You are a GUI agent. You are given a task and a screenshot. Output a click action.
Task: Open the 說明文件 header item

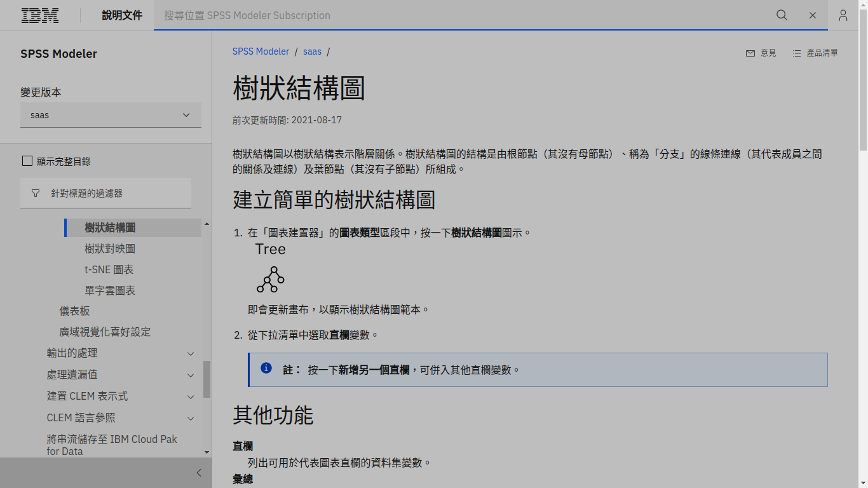coord(122,15)
